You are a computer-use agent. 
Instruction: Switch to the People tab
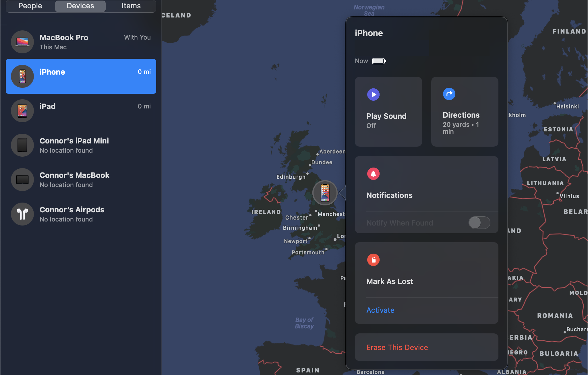pyautogui.click(x=30, y=6)
